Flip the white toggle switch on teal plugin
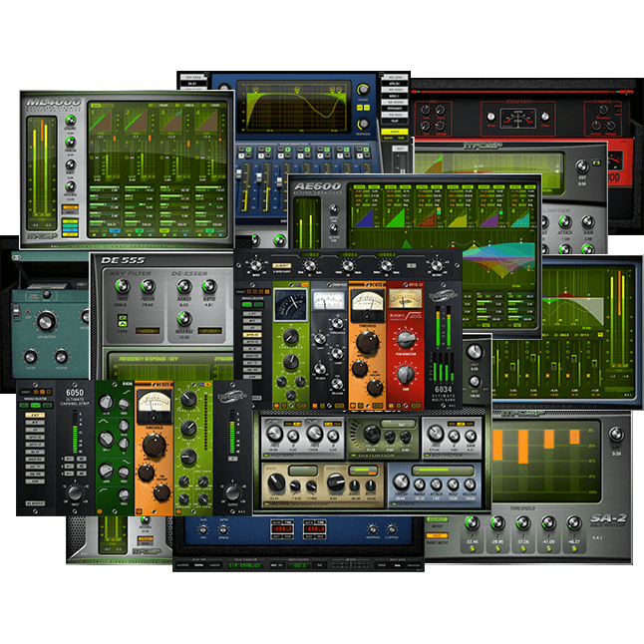This screenshot has width=644, height=644. click(16, 313)
